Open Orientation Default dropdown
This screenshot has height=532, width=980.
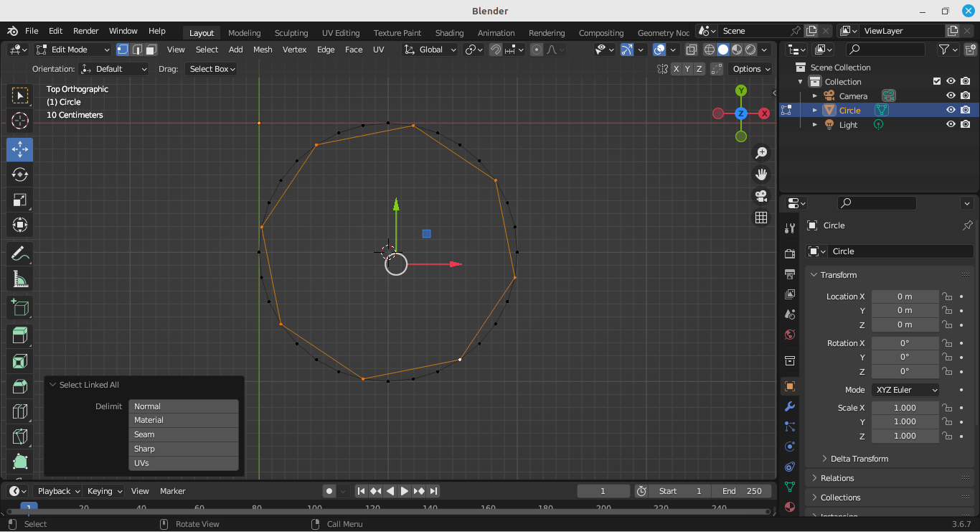click(x=114, y=69)
